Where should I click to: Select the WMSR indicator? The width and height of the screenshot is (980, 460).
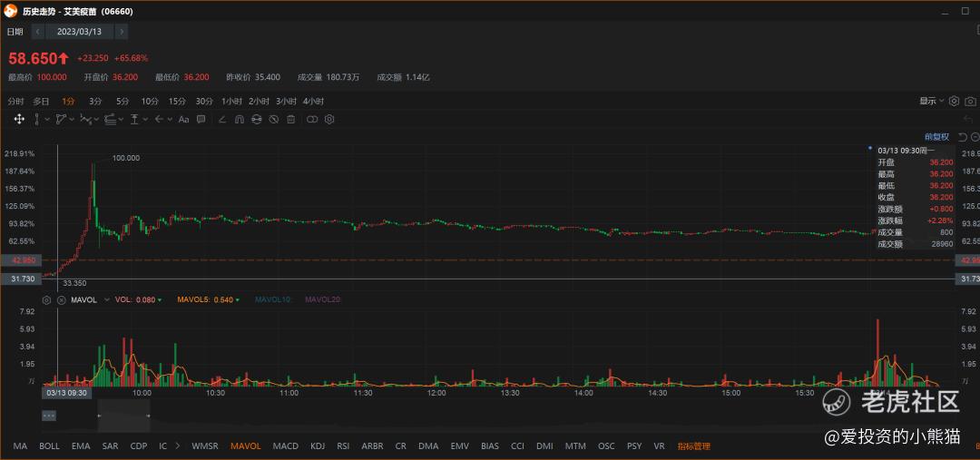coord(205,446)
